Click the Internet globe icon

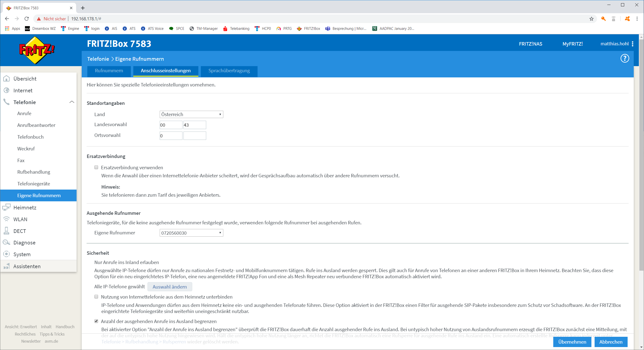(x=7, y=90)
